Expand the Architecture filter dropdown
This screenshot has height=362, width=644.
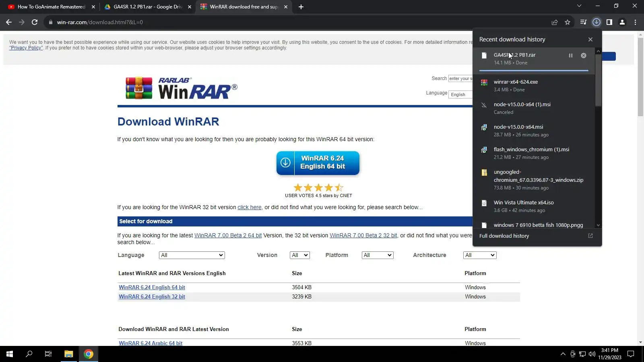480,255
